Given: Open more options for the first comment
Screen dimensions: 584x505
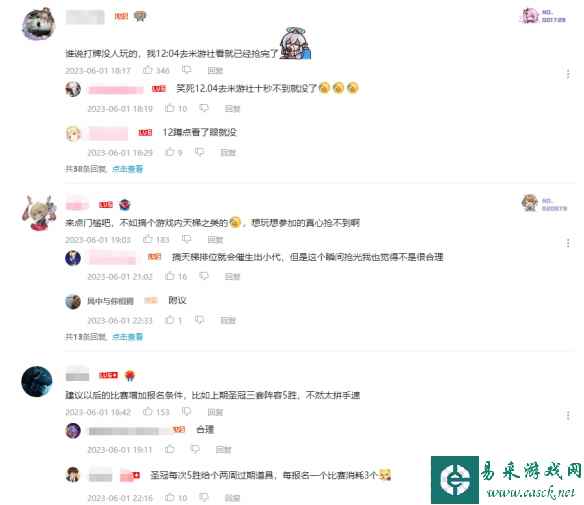Looking at the screenshot, I should pyautogui.click(x=568, y=74).
